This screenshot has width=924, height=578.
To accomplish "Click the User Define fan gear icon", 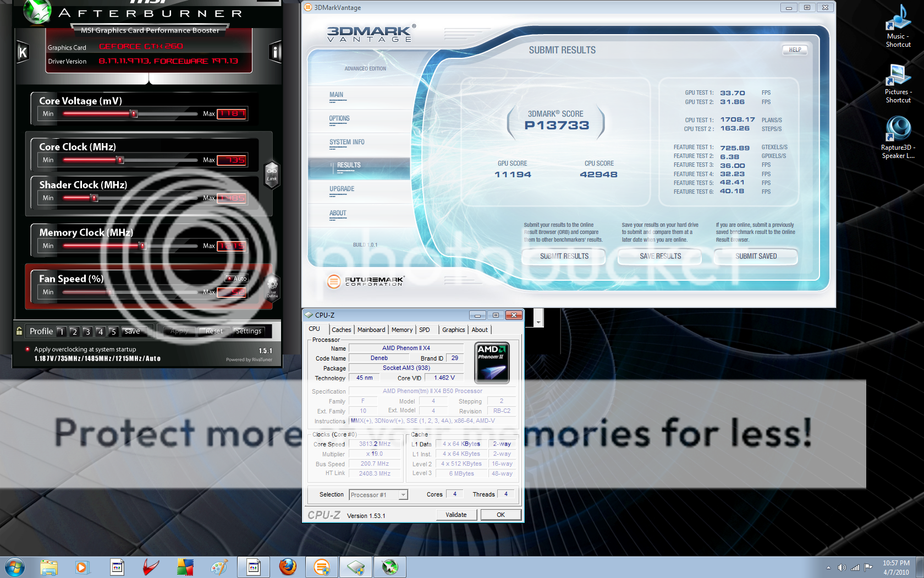I will (272, 287).
